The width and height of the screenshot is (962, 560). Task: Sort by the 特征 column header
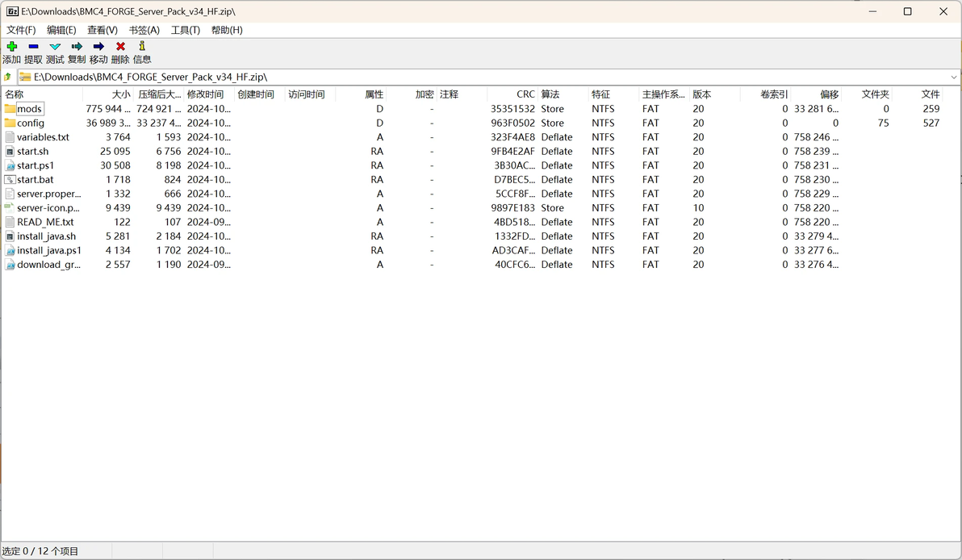[613, 94]
